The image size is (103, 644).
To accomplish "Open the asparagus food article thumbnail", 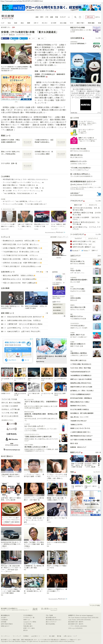I will point(11,510).
